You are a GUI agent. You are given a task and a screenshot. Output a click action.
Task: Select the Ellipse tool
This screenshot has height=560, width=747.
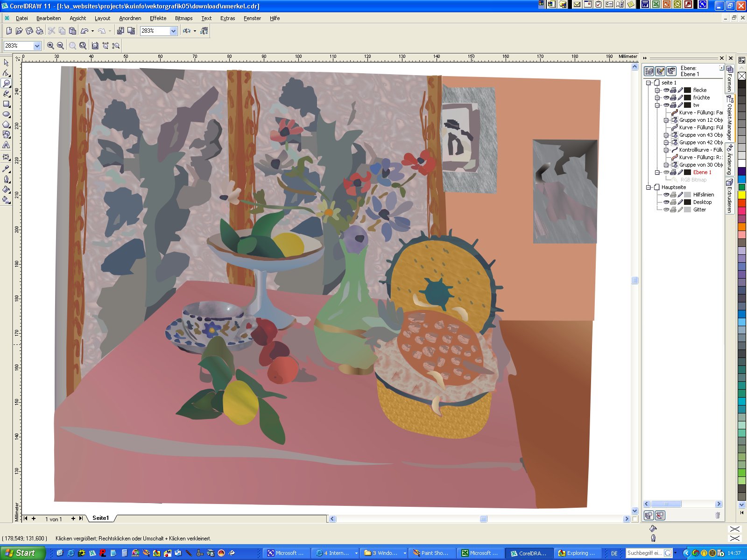click(x=6, y=114)
